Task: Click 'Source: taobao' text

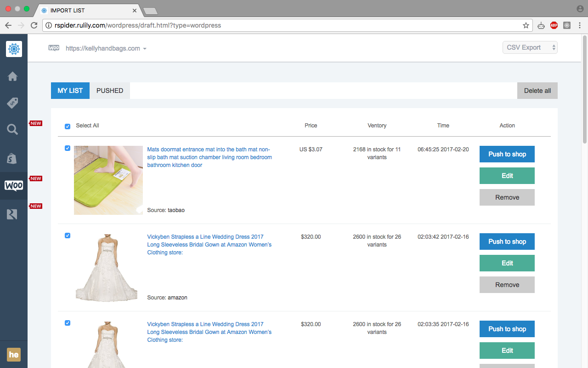Action: [166, 210]
